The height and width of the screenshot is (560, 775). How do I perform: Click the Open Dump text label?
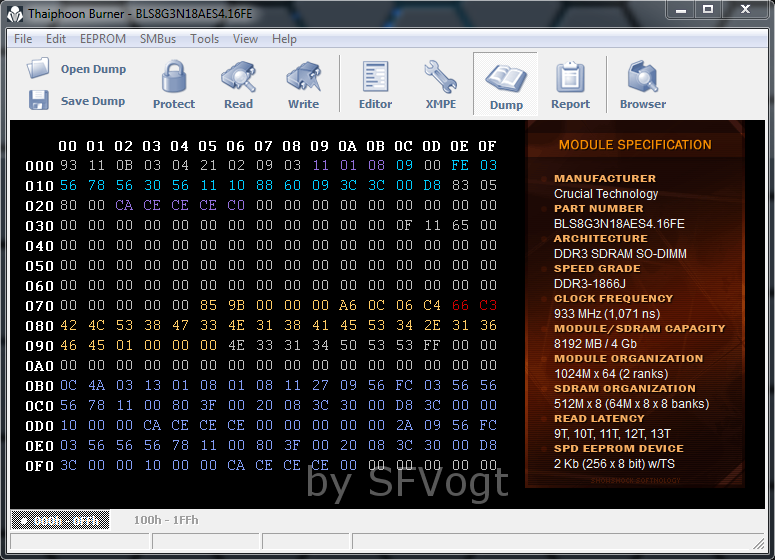pos(93,69)
